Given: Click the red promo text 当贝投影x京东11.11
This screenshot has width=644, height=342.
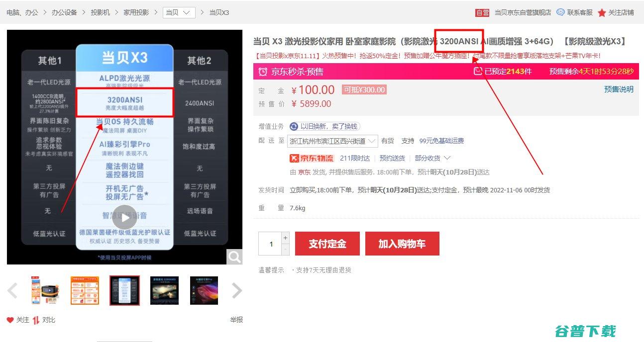Looking at the screenshot, I should coord(427,56).
